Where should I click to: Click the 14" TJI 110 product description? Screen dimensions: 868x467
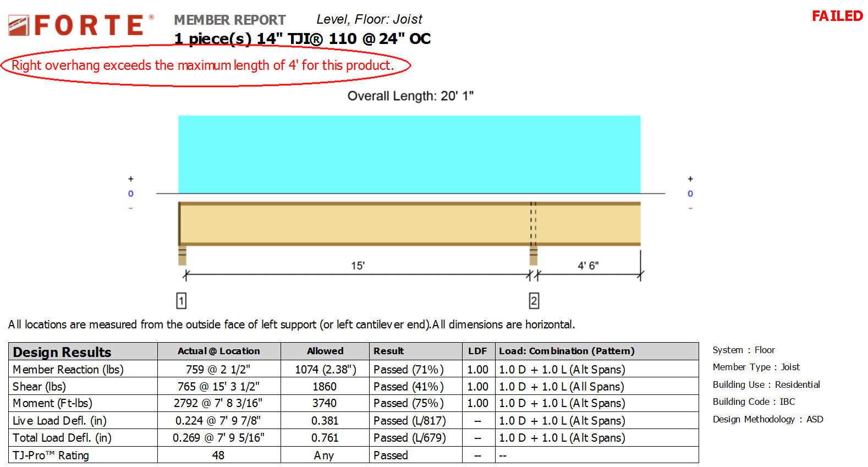tap(302, 39)
